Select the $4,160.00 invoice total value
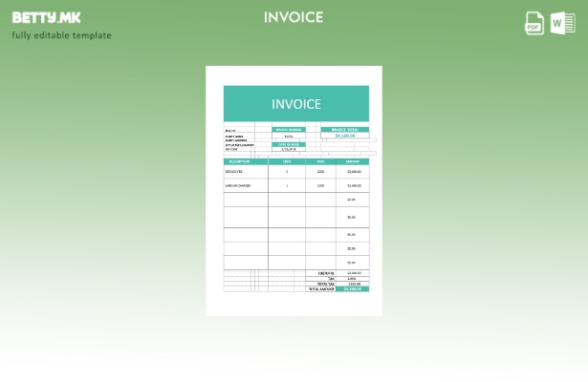Screen dimensions: 588x382 pos(344,136)
